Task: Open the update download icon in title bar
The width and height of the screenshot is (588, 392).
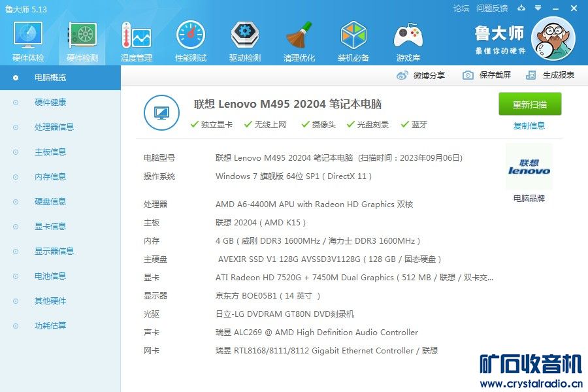Action: (x=521, y=8)
